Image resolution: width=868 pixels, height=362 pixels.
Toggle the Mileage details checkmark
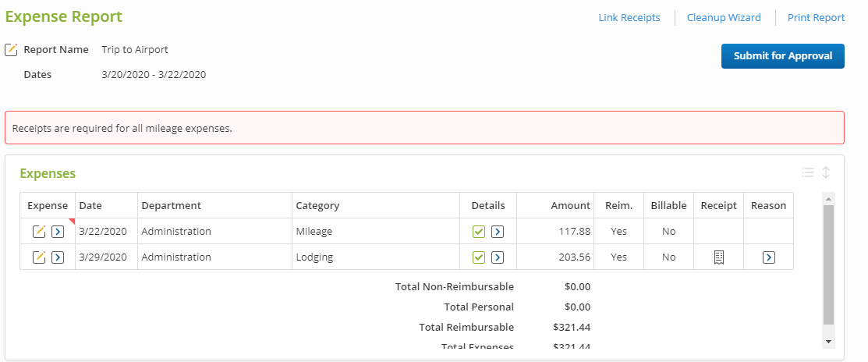tap(479, 232)
